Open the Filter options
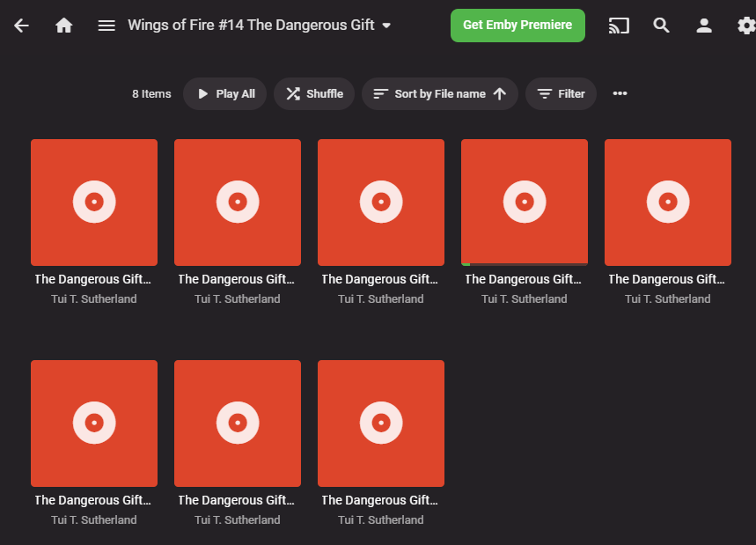Screen dimensions: 756x545 coord(561,93)
